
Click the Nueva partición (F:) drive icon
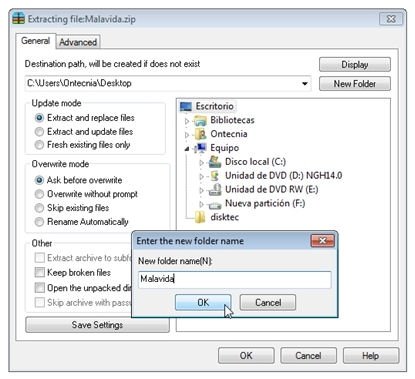click(215, 204)
